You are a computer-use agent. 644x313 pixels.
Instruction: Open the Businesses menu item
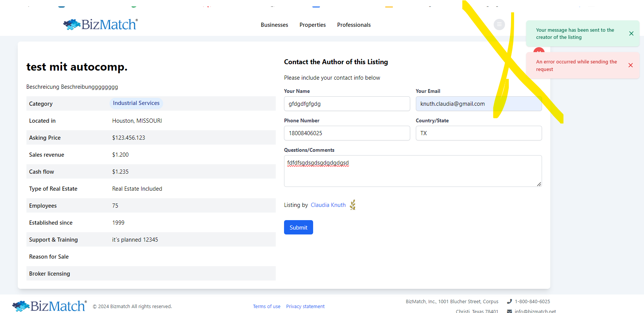click(274, 25)
